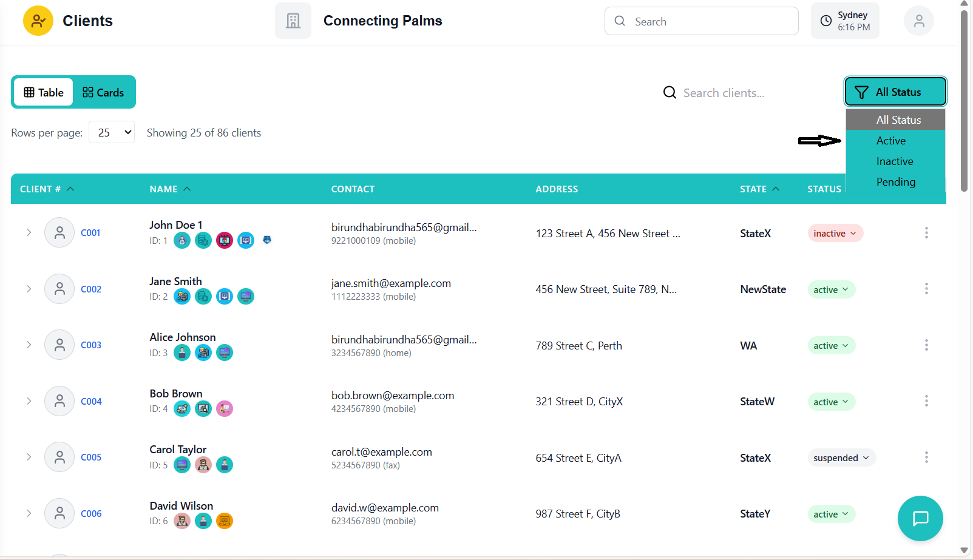Open the user profile avatar icon
The width and height of the screenshot is (973, 560).
point(918,21)
